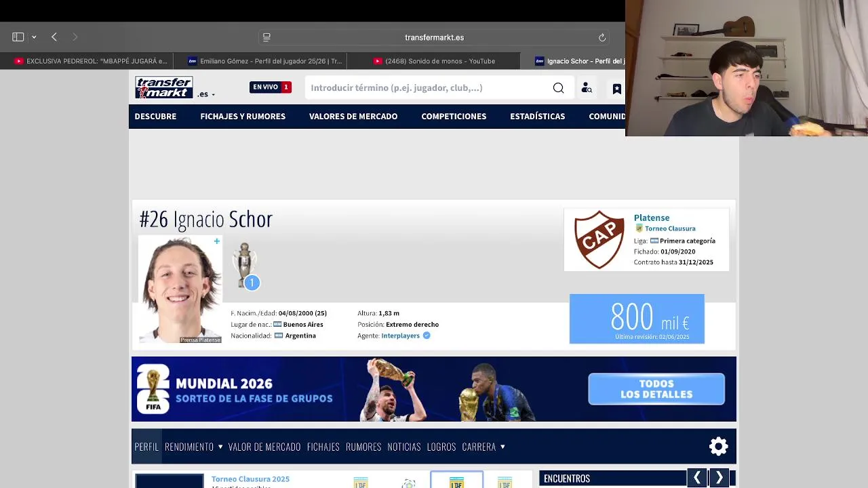Screen dimensions: 868x488
Task: Click Ignacio Schor's portrait photo
Action: 180,289
